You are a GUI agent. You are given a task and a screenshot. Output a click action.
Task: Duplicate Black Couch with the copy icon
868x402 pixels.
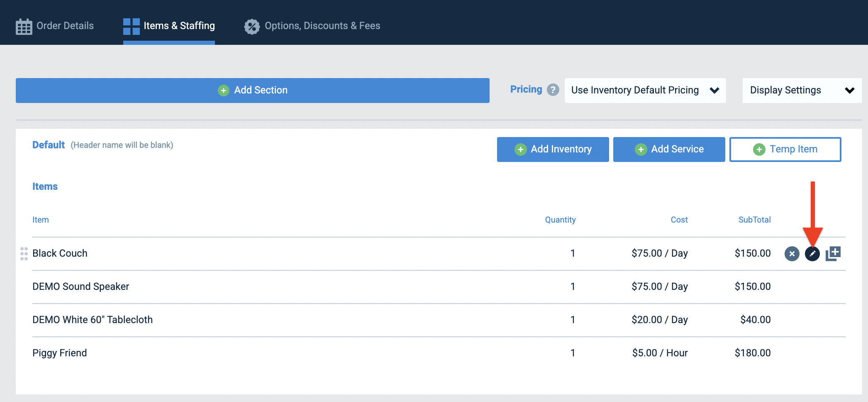pos(833,253)
